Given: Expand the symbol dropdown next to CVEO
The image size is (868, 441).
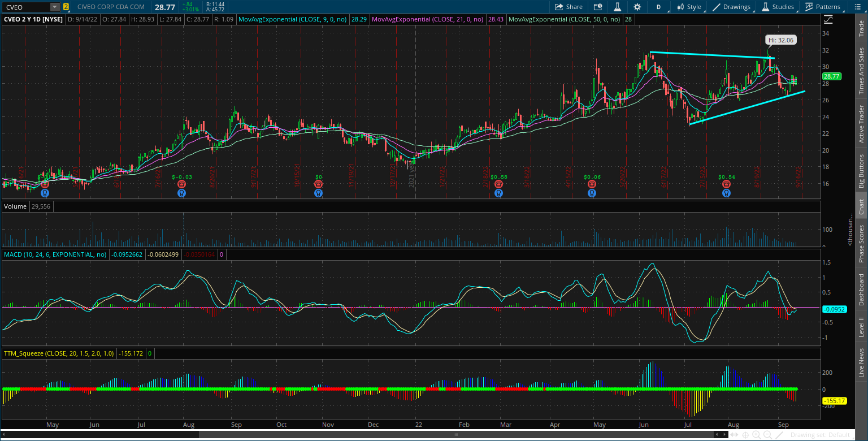Looking at the screenshot, I should pyautogui.click(x=54, y=7).
